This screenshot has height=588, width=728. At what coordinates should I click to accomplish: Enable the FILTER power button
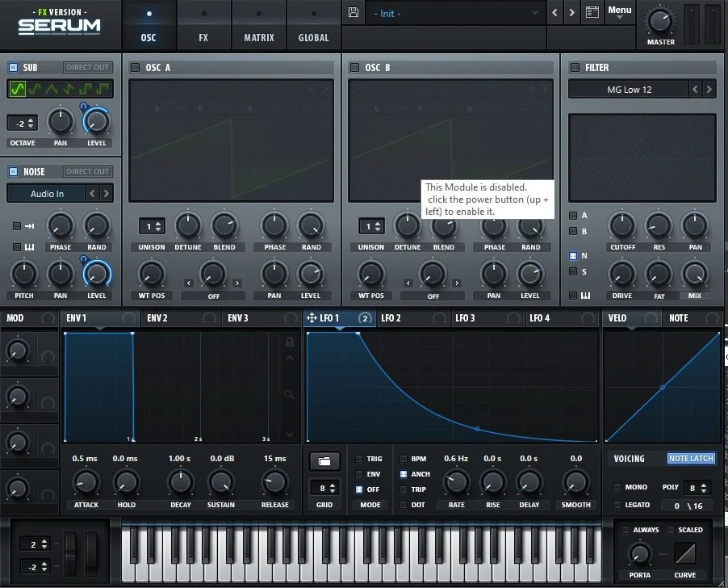575,67
